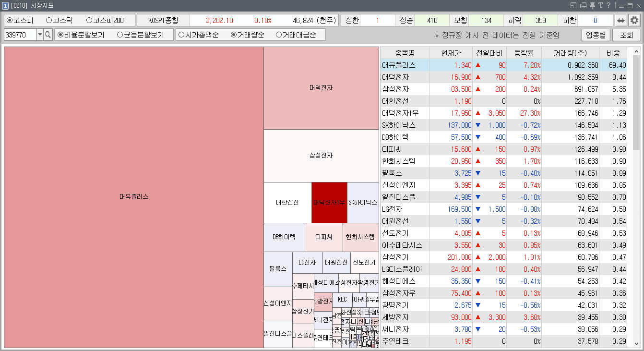Select 비율분할보기 view mode

coord(81,35)
